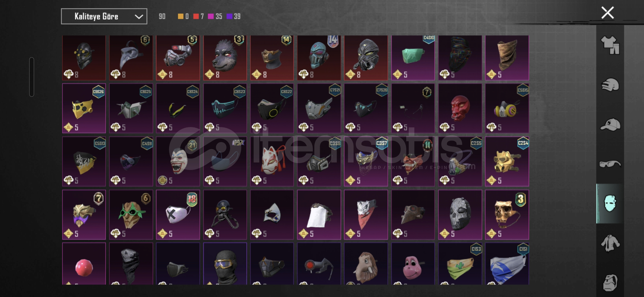The height and width of the screenshot is (297, 644).
Task: Select the black wolf head mask
Action: point(225,58)
